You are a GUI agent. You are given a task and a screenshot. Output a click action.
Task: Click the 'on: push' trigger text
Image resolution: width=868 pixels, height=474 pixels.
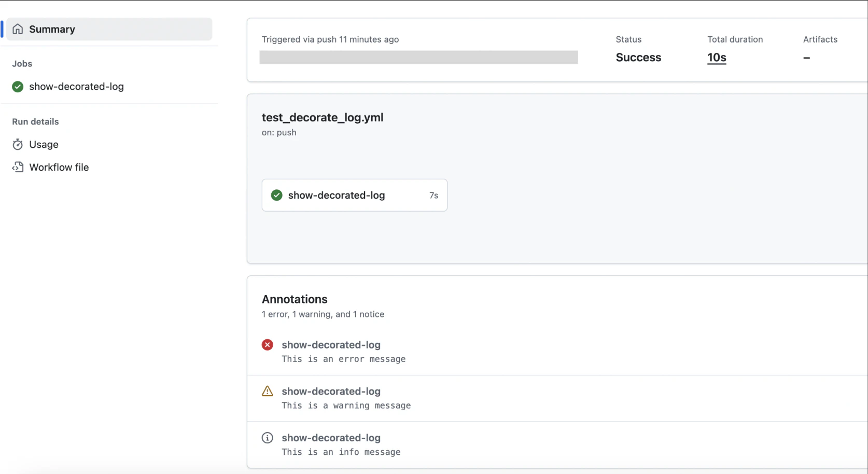click(x=279, y=132)
